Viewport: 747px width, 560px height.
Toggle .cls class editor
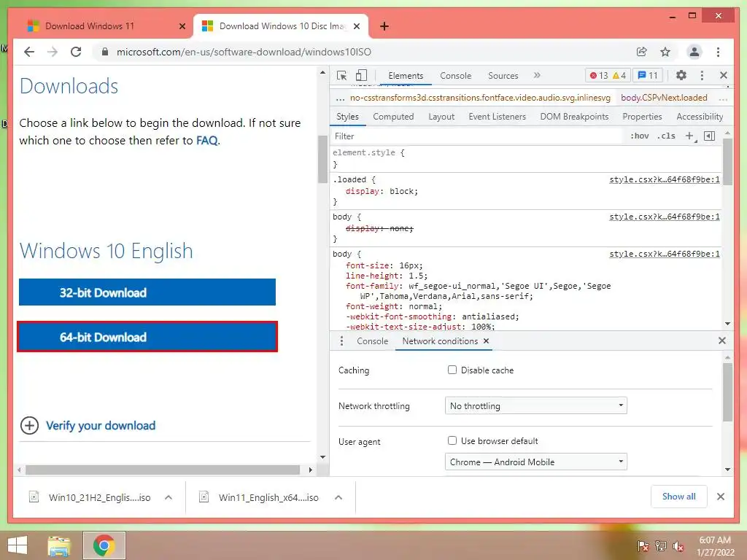(x=666, y=136)
